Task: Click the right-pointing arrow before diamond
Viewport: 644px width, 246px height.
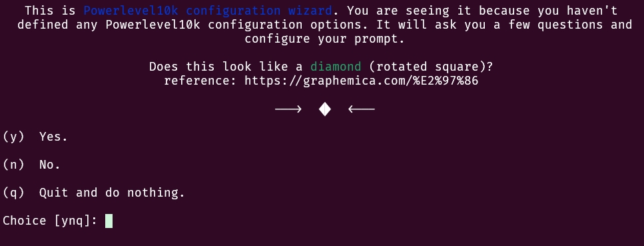Action: [x=288, y=109]
